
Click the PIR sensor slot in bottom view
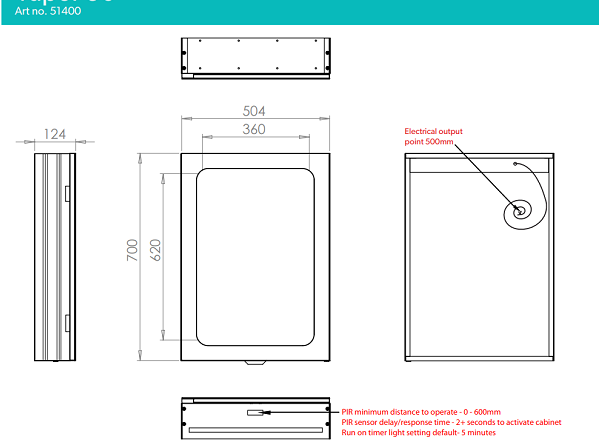coord(256,411)
